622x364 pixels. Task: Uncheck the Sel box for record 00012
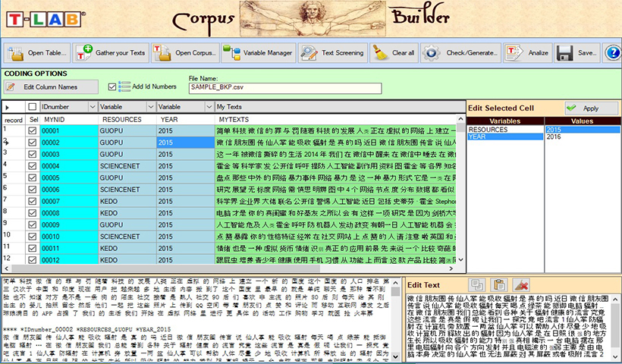pyautogui.click(x=33, y=259)
